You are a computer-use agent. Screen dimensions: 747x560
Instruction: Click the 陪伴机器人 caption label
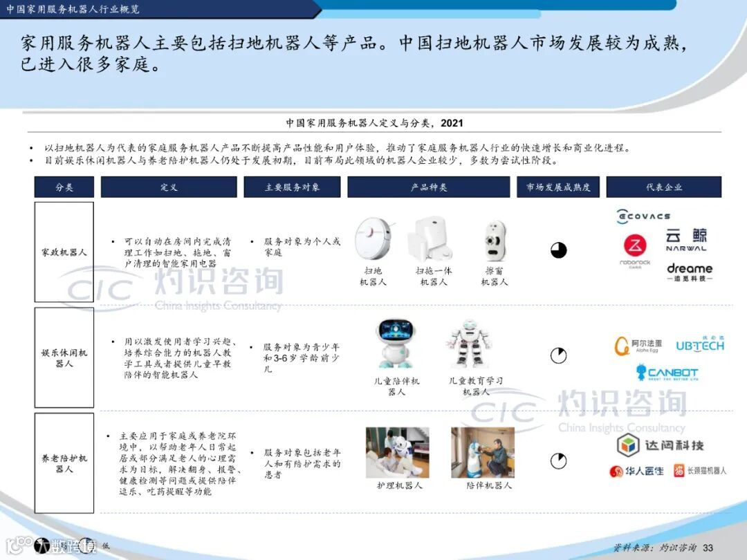489,485
